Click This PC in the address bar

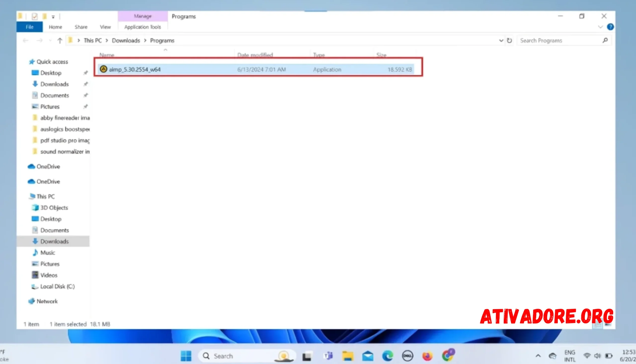coord(93,40)
